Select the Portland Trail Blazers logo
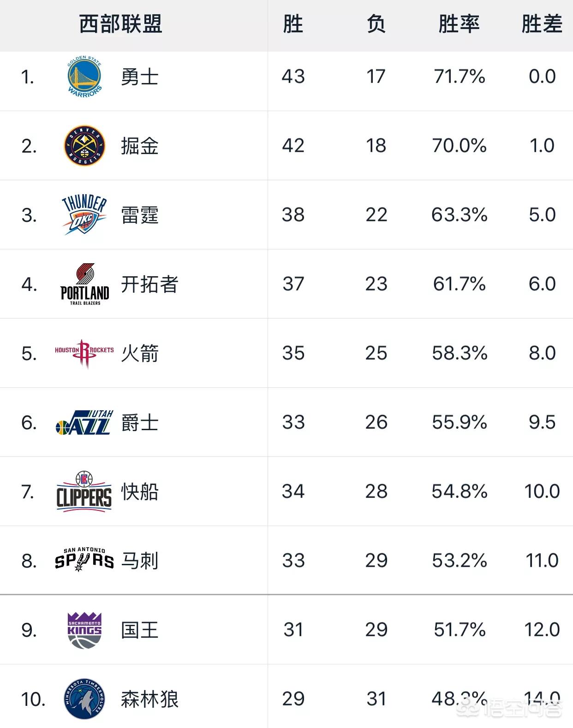This screenshot has width=573, height=728. 85,284
